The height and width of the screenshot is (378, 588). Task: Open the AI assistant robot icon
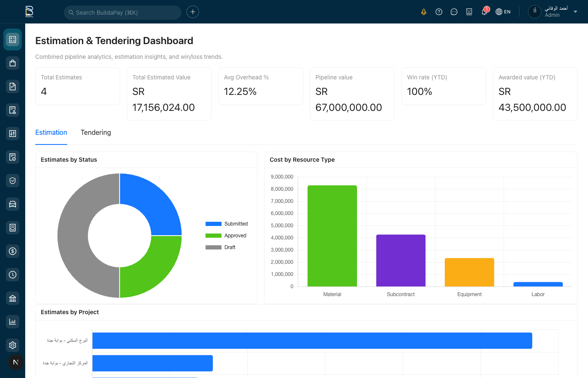(469, 12)
